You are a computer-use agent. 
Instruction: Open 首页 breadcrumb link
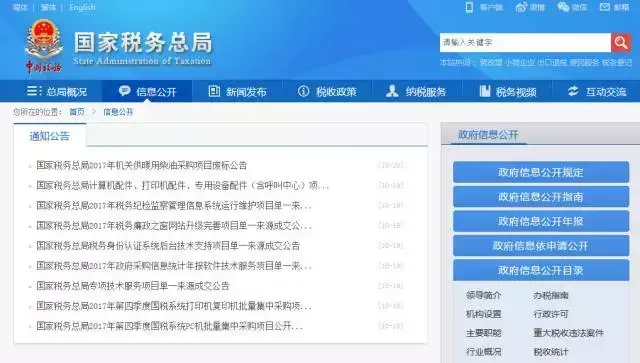tap(77, 112)
